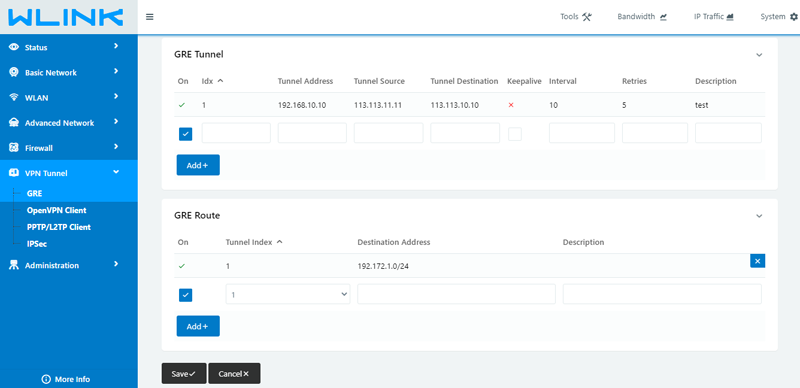
Task: Click the new Tunnel Address input field
Action: (312, 133)
